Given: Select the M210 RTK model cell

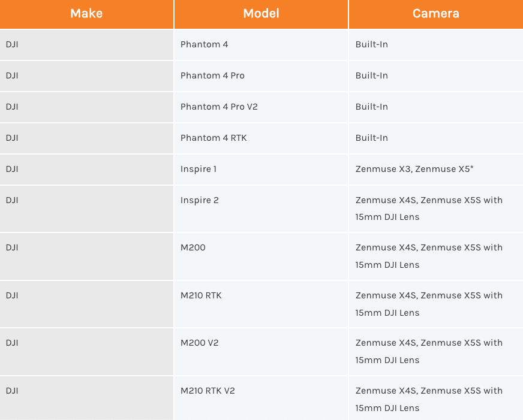Looking at the screenshot, I should coord(261,304).
